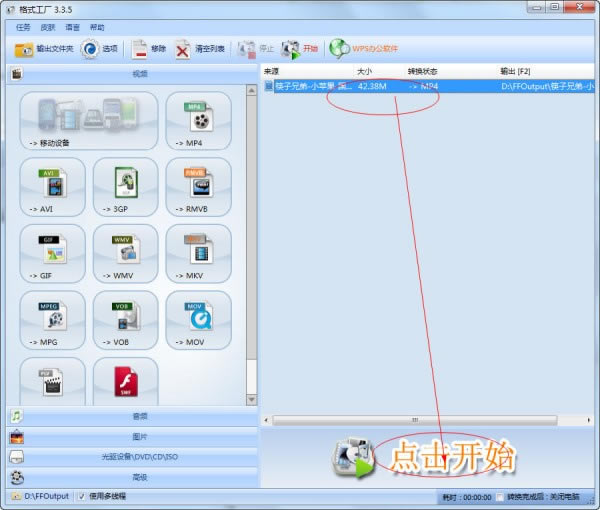Click 开始 start icon in toolbar

coord(290,50)
